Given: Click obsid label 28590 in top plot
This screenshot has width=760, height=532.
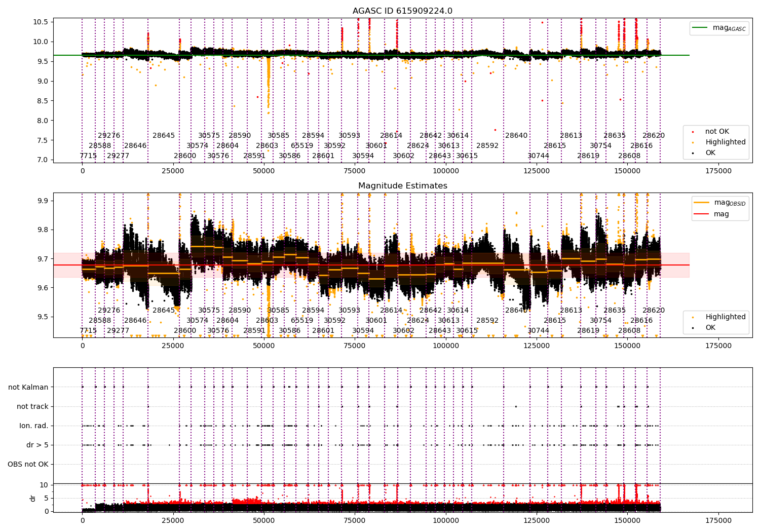Looking at the screenshot, I should coord(240,136).
